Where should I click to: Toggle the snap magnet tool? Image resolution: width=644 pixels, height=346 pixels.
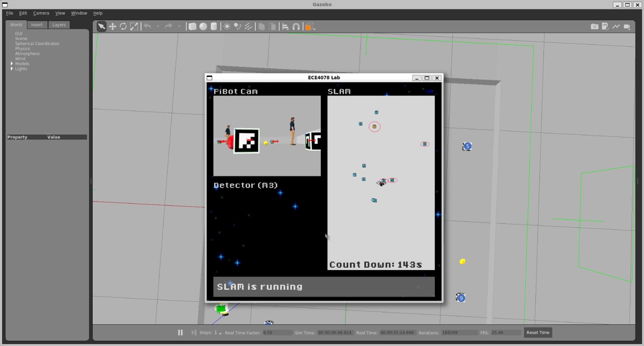tap(296, 26)
